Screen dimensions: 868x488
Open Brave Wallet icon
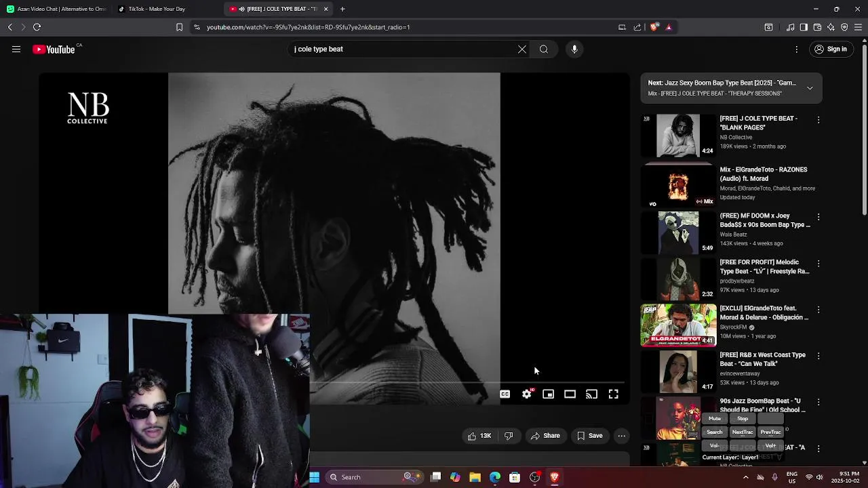(x=817, y=27)
